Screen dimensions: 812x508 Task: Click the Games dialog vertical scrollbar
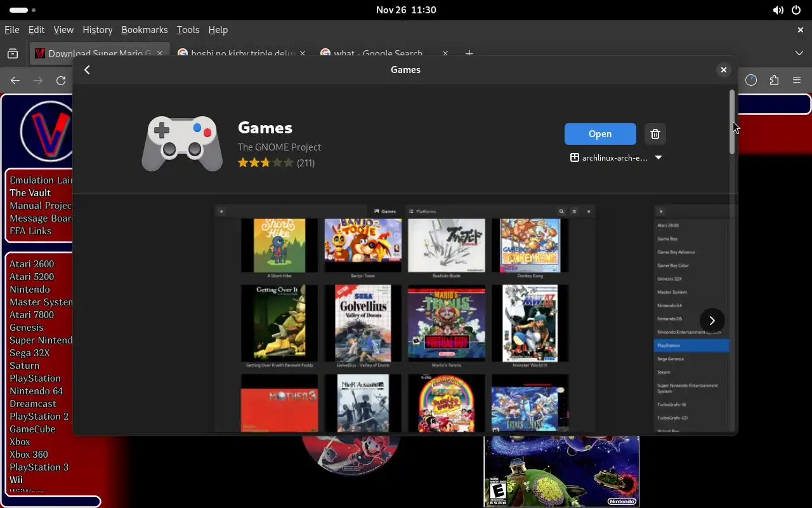coord(731,121)
